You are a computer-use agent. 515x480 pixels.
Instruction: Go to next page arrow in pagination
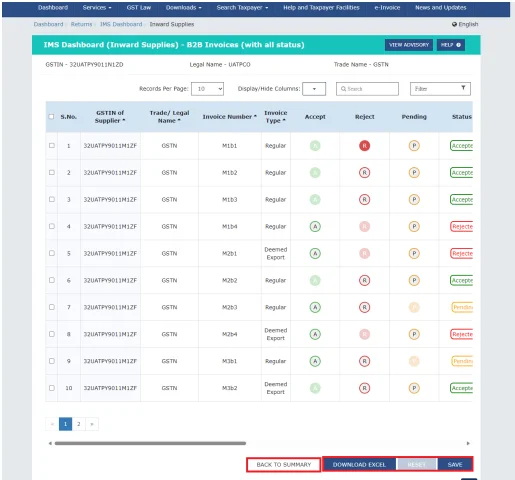click(x=92, y=424)
